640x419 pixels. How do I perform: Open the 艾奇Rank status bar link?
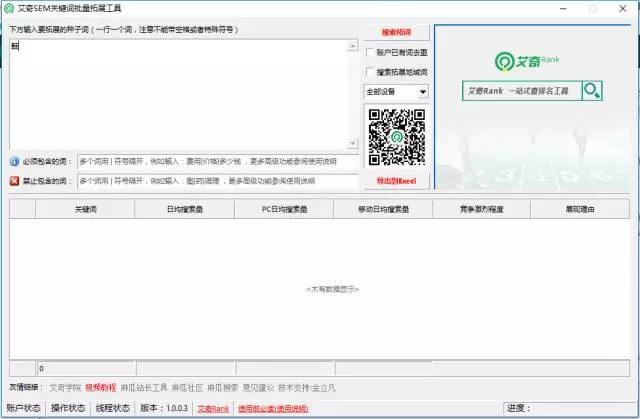[x=213, y=408]
